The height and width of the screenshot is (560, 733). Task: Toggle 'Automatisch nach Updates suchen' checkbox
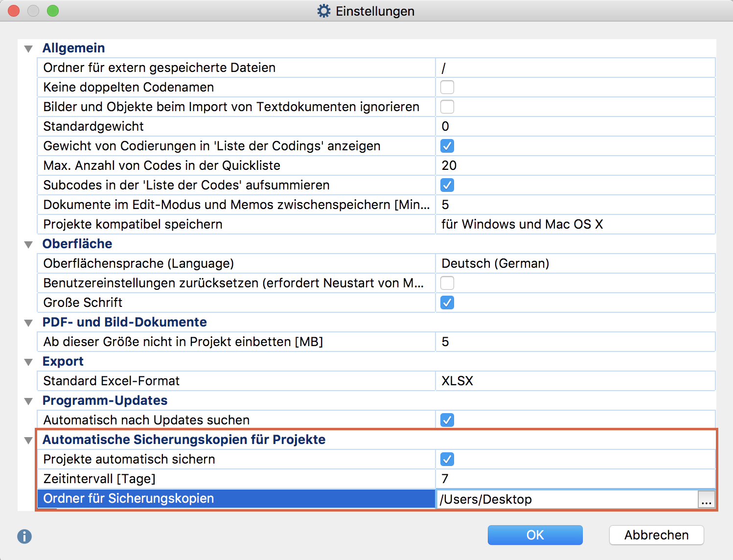447,420
